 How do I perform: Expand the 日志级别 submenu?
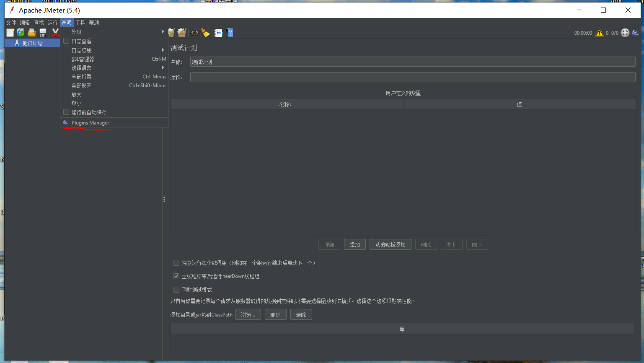[x=114, y=50]
